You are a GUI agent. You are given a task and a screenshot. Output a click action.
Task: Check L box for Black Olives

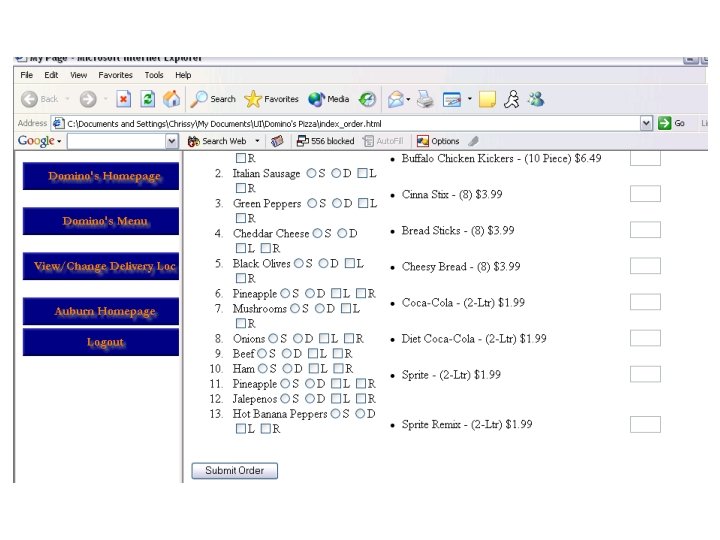[x=350, y=263]
